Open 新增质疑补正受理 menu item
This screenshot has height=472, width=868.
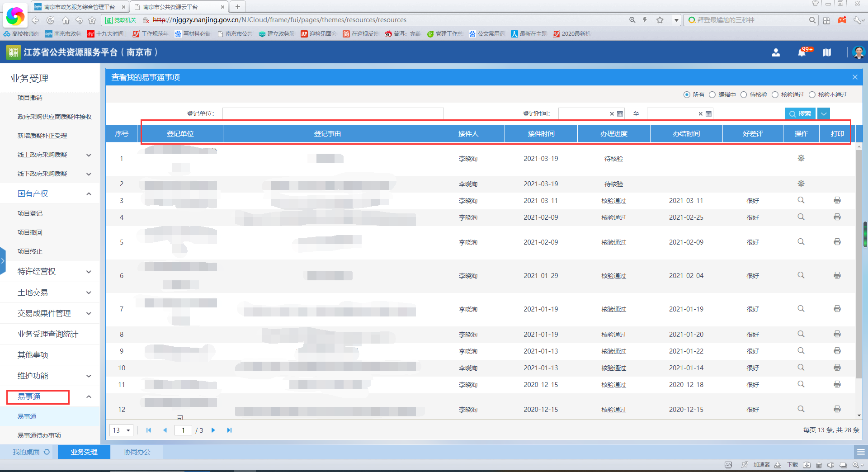[x=42, y=136]
